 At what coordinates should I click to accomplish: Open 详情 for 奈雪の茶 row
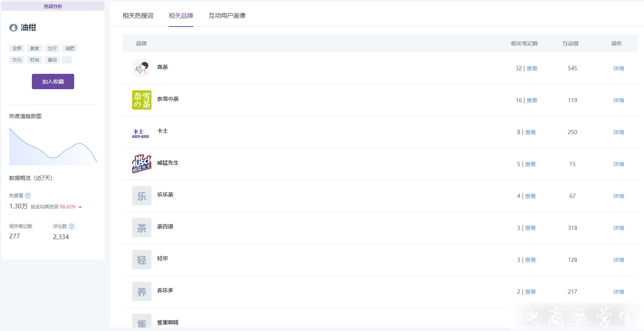[619, 100]
